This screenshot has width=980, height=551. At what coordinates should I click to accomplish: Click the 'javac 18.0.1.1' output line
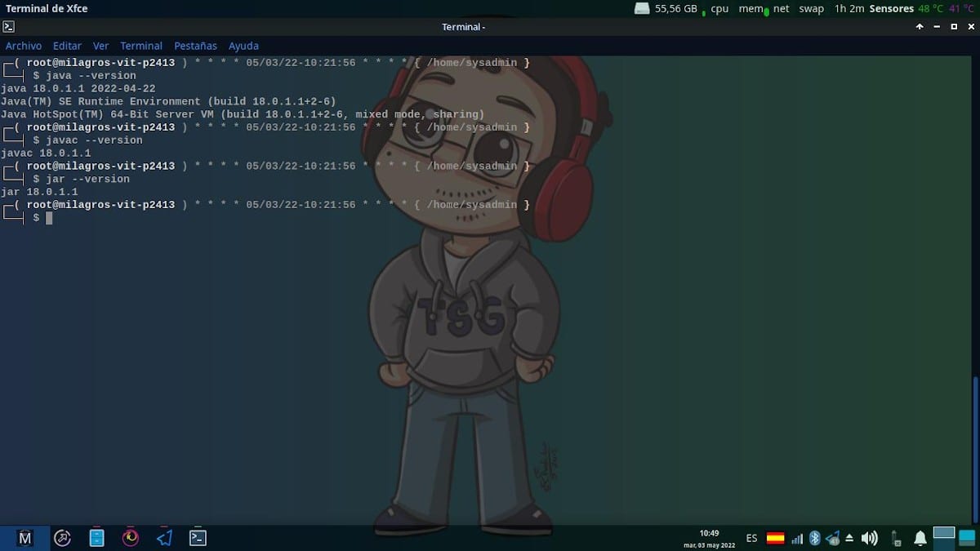click(46, 153)
